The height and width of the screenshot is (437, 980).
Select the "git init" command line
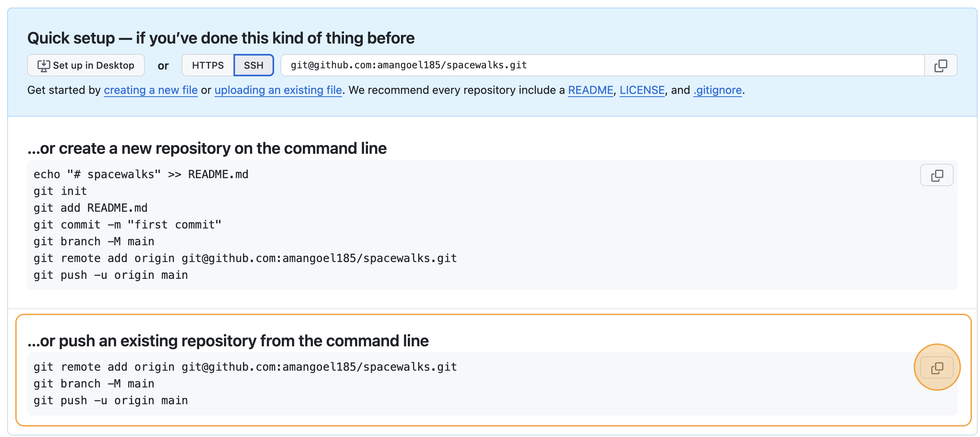(60, 191)
